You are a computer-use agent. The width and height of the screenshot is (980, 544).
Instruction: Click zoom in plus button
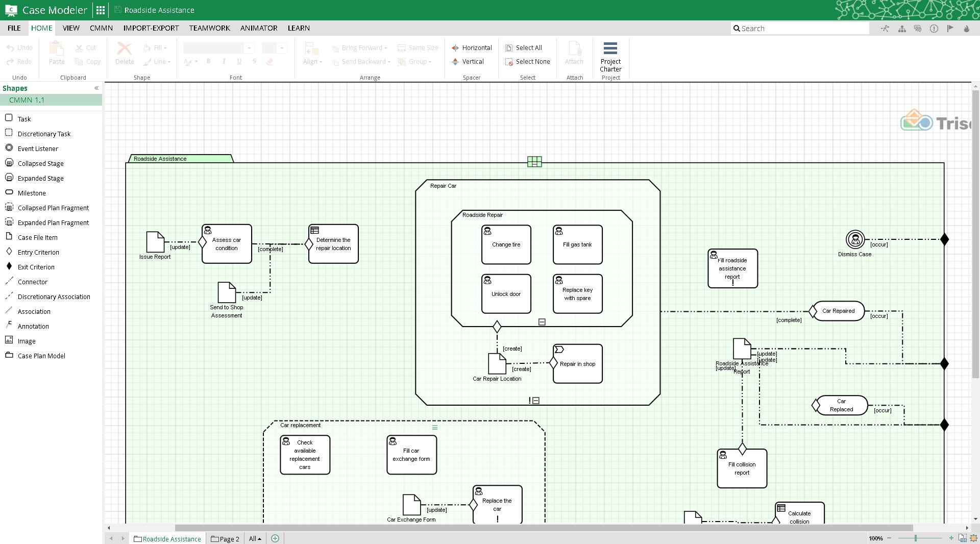[951, 538]
